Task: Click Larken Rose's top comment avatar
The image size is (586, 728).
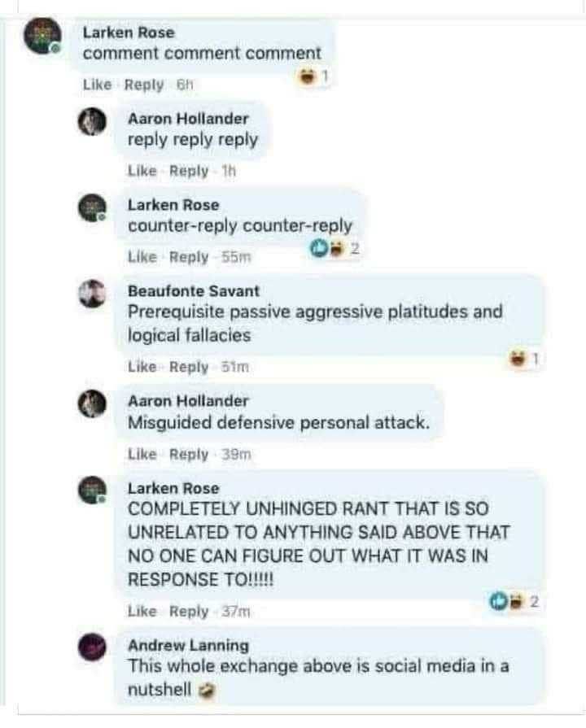Action: (x=42, y=37)
